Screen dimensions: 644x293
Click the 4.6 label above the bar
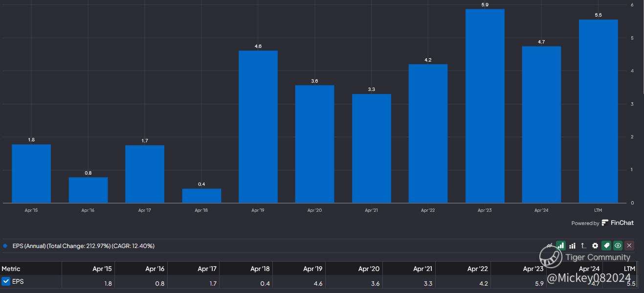point(258,46)
